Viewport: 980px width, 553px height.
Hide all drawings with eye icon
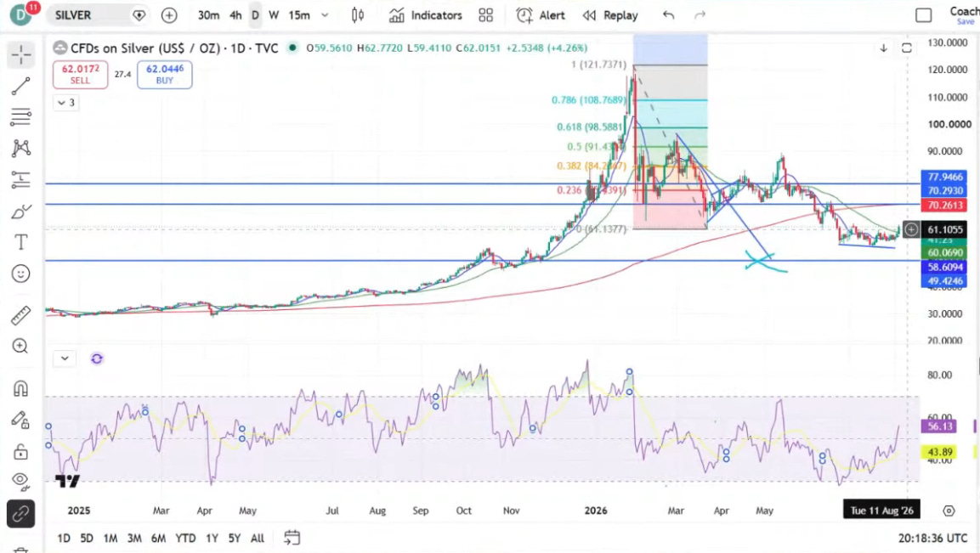tap(20, 481)
